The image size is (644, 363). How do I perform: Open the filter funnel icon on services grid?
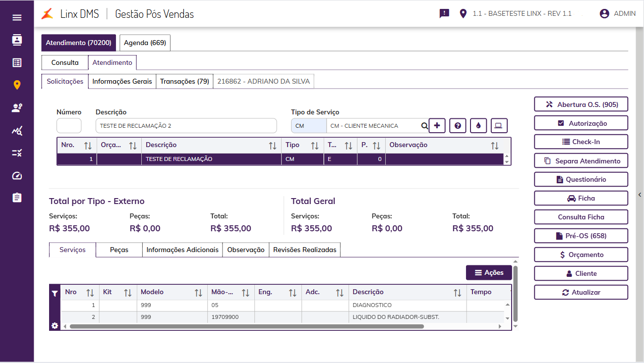(x=55, y=293)
